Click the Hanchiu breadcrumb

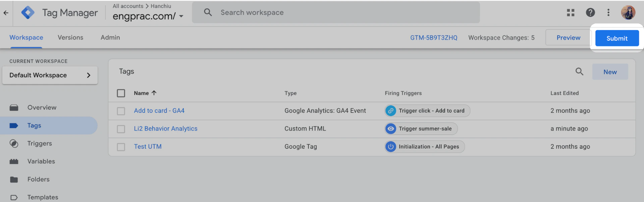point(161,6)
